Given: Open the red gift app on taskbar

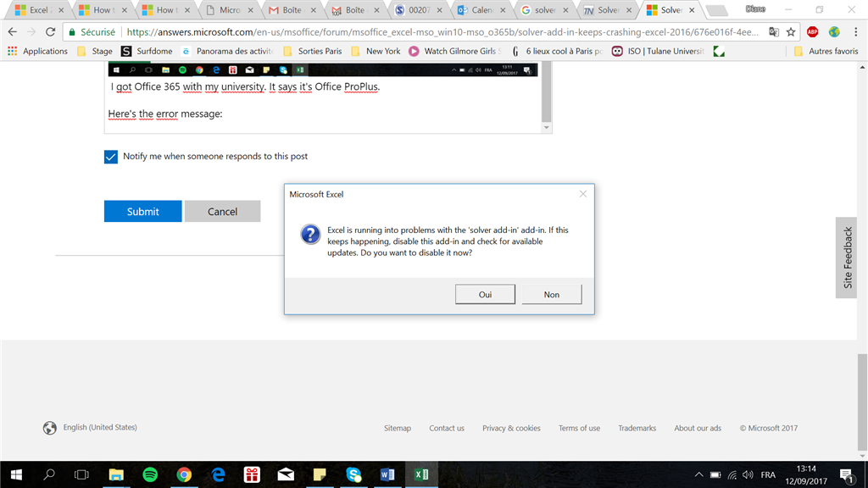Looking at the screenshot, I should pos(252,474).
